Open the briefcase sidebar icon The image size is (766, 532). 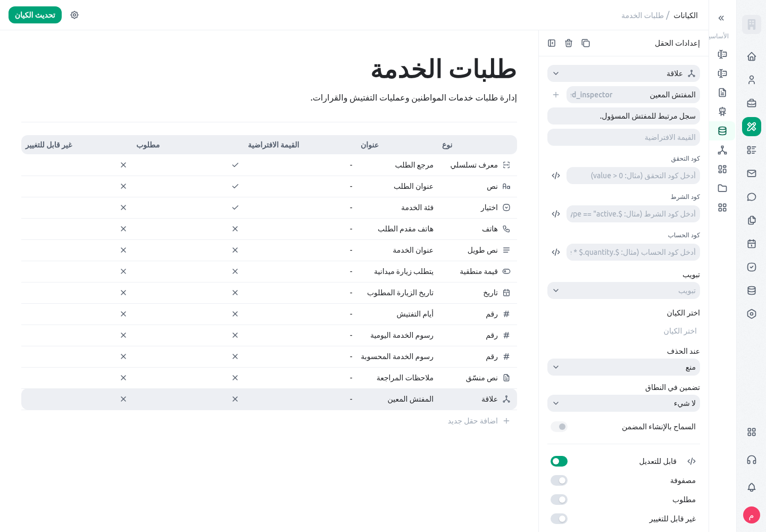(x=752, y=103)
